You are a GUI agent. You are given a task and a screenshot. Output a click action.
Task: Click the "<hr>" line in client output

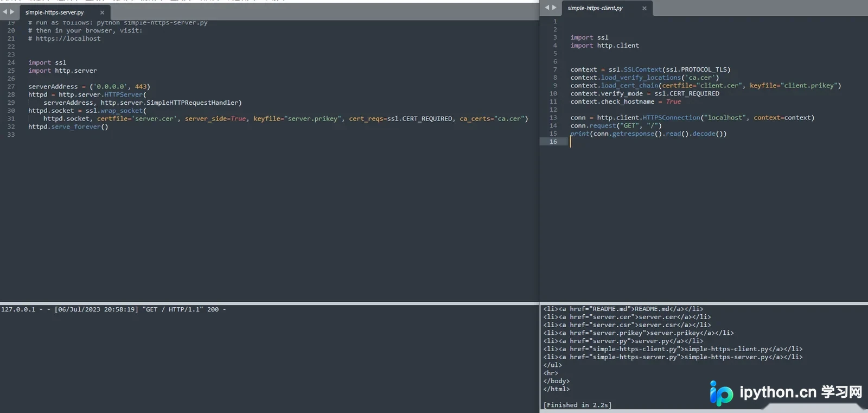551,373
